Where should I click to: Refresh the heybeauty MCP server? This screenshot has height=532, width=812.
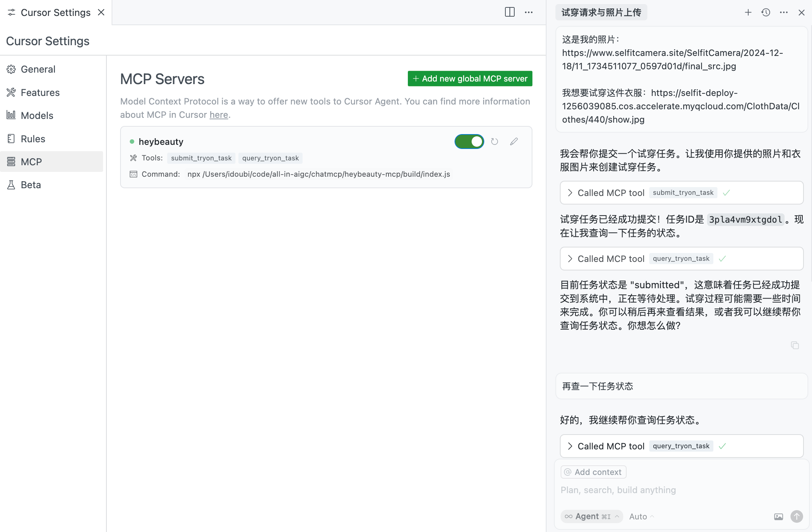494,142
